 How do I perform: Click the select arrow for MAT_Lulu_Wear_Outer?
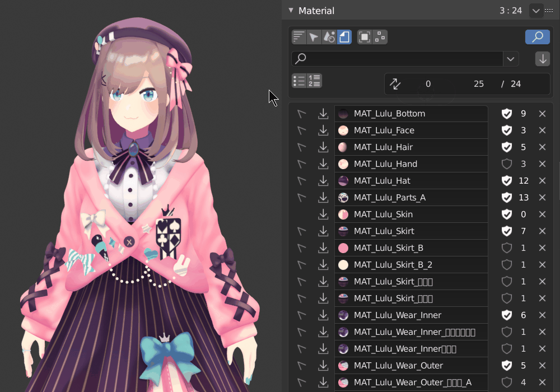[302, 366]
